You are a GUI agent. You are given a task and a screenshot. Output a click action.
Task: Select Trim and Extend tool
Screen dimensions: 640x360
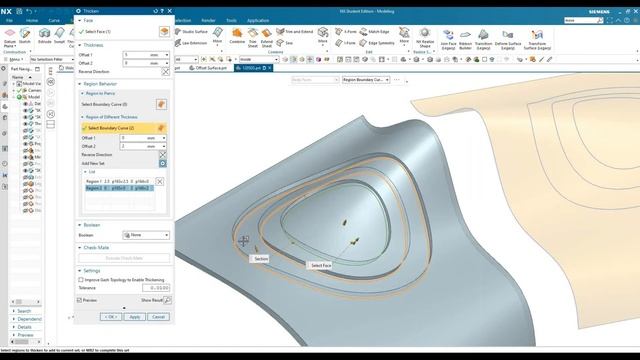point(295,31)
